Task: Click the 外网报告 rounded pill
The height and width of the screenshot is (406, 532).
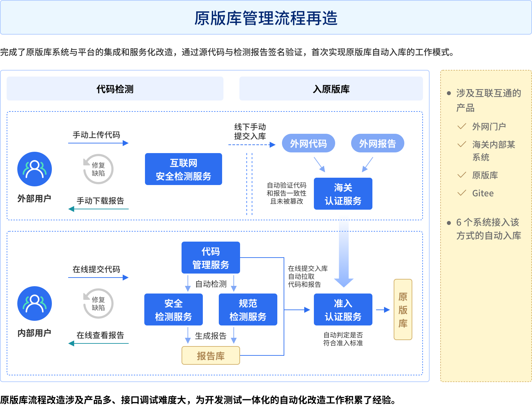Action: coord(377,143)
